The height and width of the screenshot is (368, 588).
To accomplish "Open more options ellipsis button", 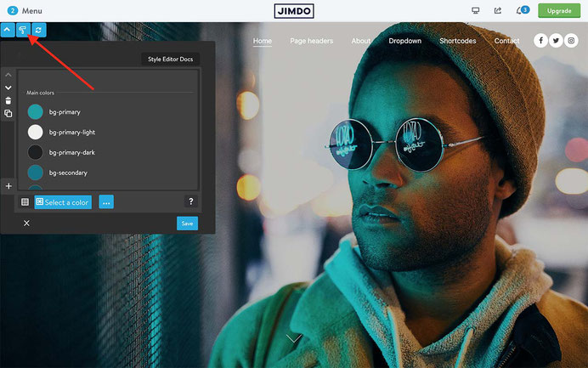I will [x=106, y=202].
